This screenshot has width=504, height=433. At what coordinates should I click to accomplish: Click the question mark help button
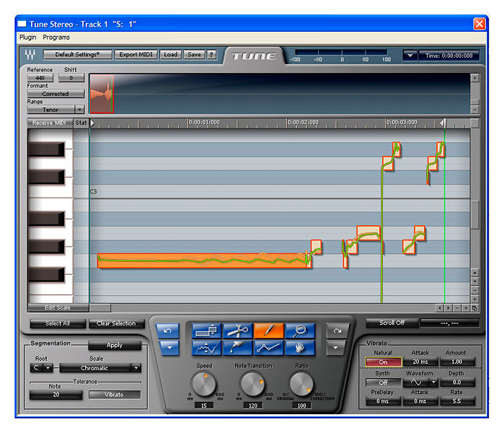click(x=211, y=54)
